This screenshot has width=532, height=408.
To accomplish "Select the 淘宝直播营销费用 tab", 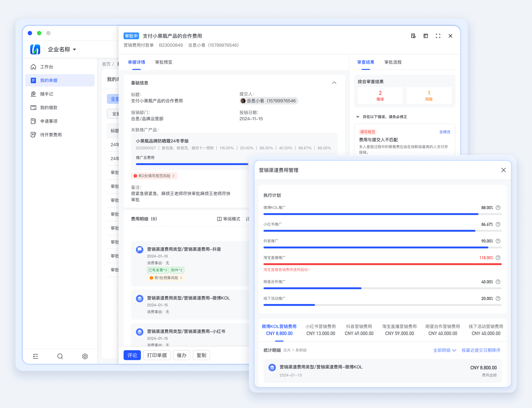I will [x=399, y=329].
